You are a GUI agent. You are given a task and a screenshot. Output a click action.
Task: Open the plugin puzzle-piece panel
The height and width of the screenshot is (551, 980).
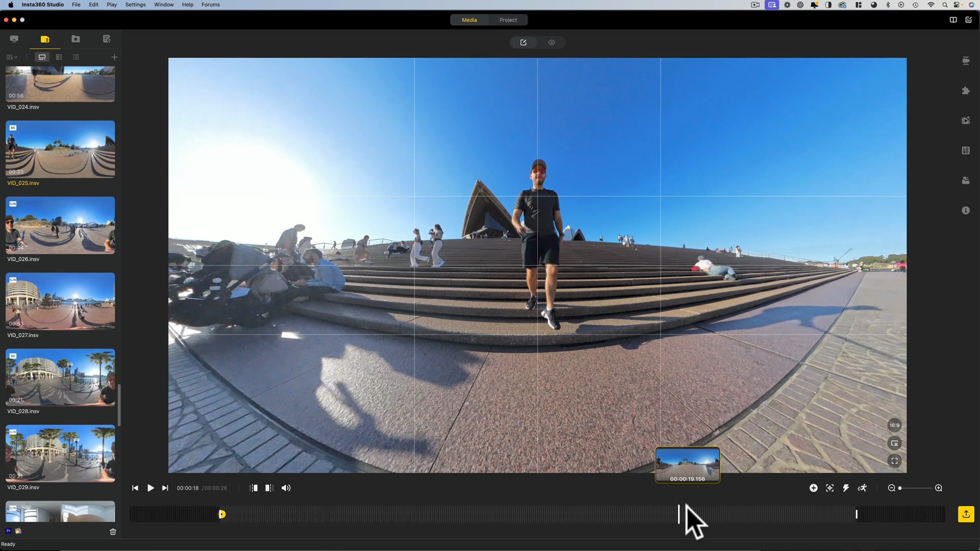pos(966,91)
